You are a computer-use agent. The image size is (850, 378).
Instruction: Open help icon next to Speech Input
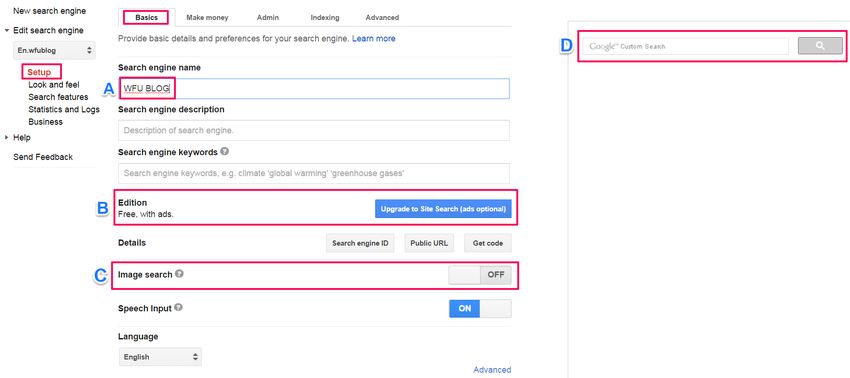pyautogui.click(x=178, y=307)
